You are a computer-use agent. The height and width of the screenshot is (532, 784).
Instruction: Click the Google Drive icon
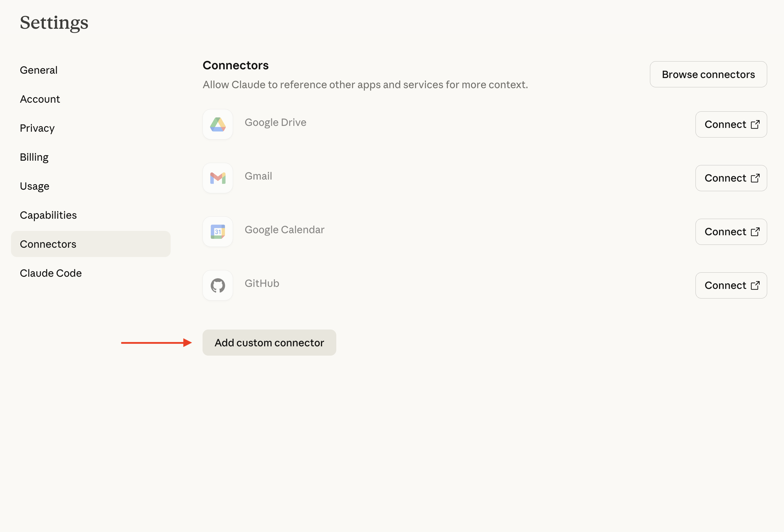(218, 124)
